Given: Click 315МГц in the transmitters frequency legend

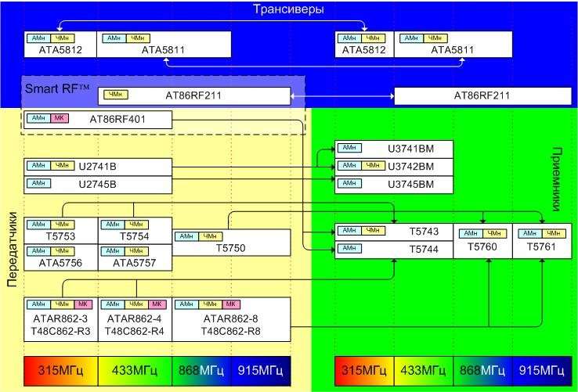Looking at the screenshot, I should (61, 371).
